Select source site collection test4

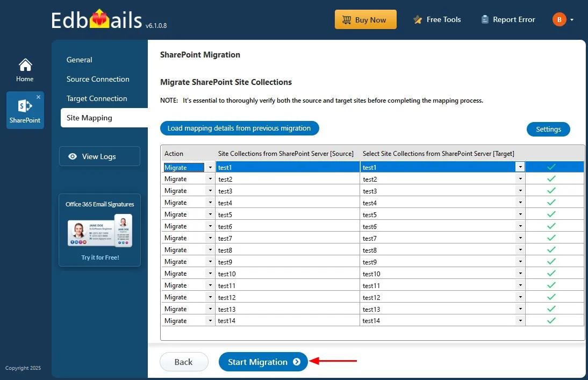click(288, 203)
